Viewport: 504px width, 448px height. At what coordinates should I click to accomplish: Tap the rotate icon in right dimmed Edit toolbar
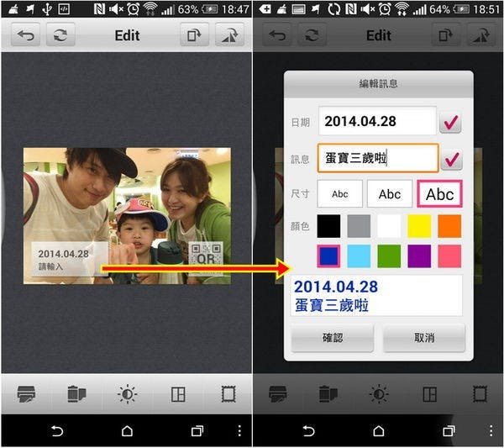tap(446, 34)
